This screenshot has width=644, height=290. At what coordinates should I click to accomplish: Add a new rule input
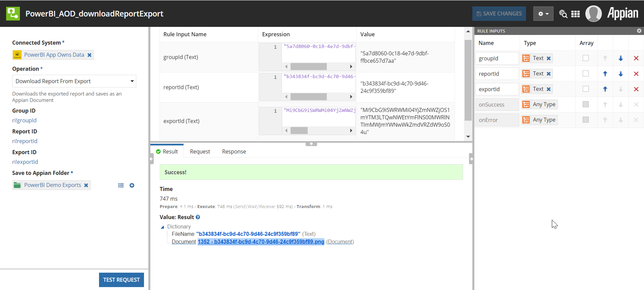point(639,31)
